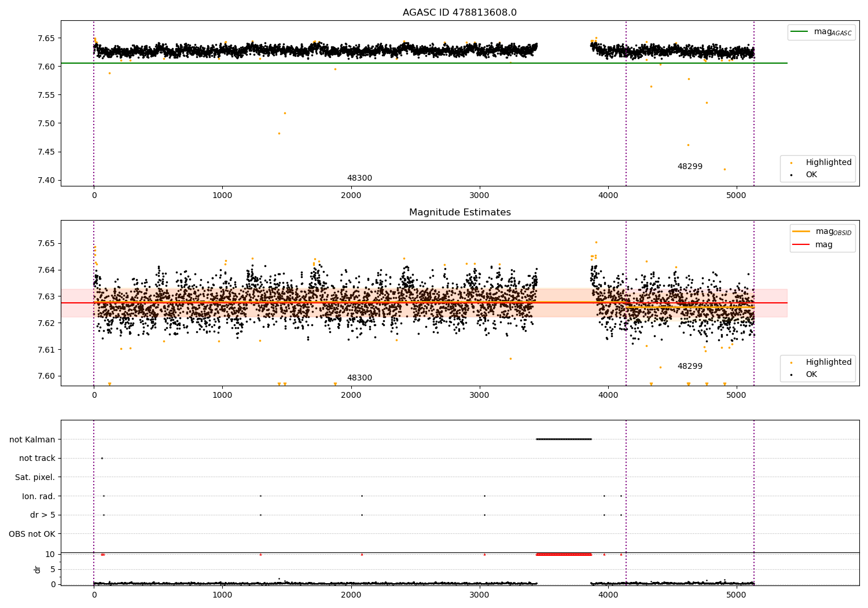Click the "48299" annotation in the top plot
Viewport: 868px width, 608px height.
(x=690, y=167)
